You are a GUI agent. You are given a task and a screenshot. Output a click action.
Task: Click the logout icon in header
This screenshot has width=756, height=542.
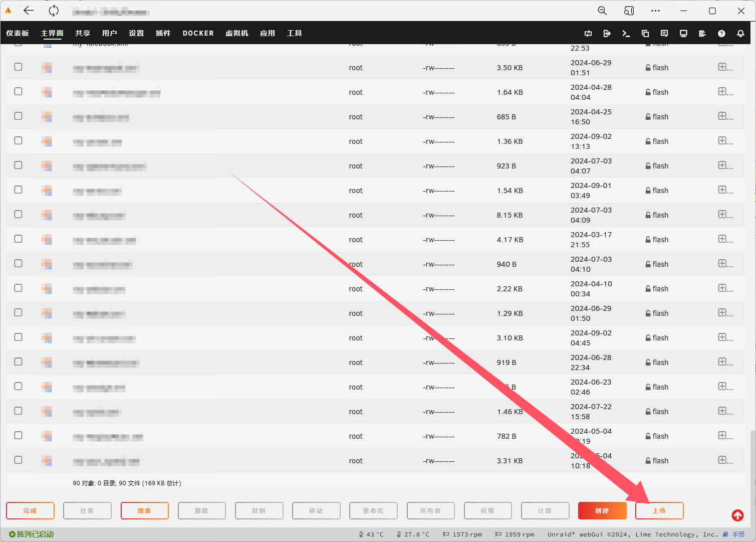tap(607, 34)
